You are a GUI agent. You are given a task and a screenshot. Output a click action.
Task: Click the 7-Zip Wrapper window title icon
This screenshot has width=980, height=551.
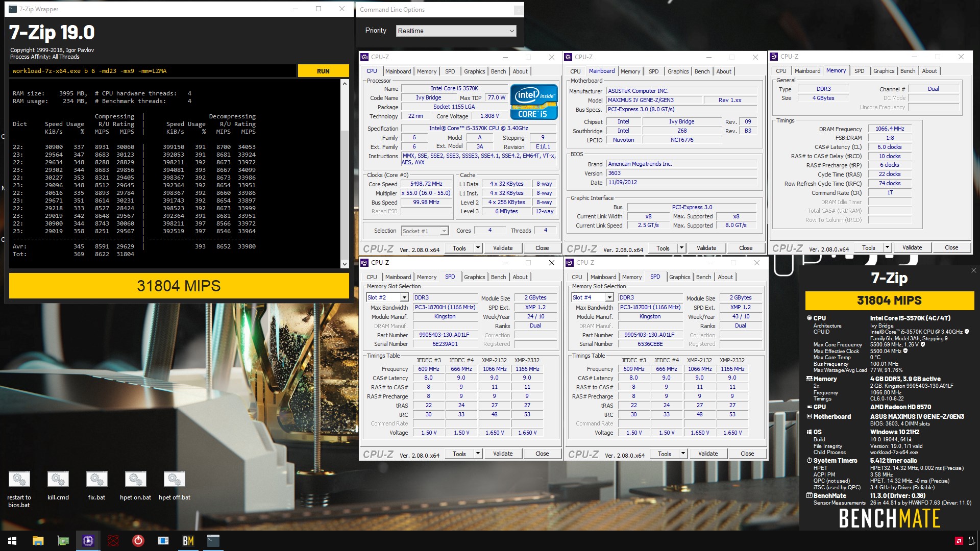coord(13,9)
